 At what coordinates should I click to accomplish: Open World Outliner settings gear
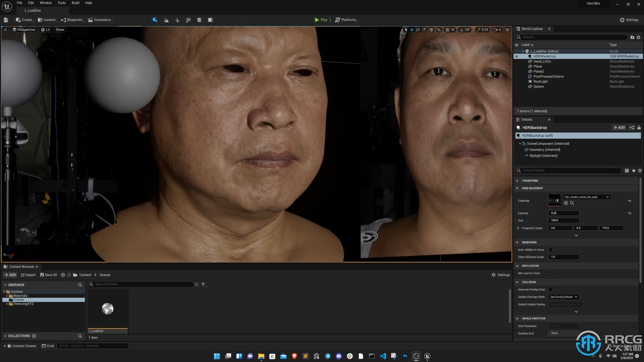pos(639,37)
